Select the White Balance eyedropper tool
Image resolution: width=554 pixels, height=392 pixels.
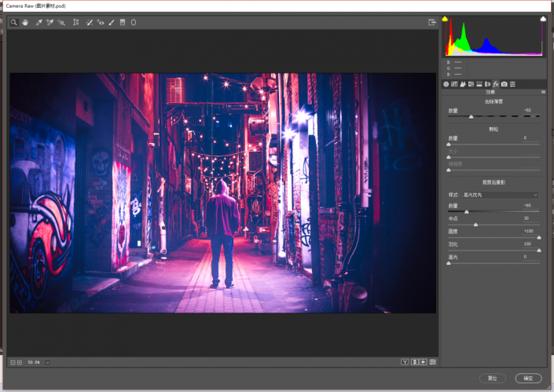39,22
